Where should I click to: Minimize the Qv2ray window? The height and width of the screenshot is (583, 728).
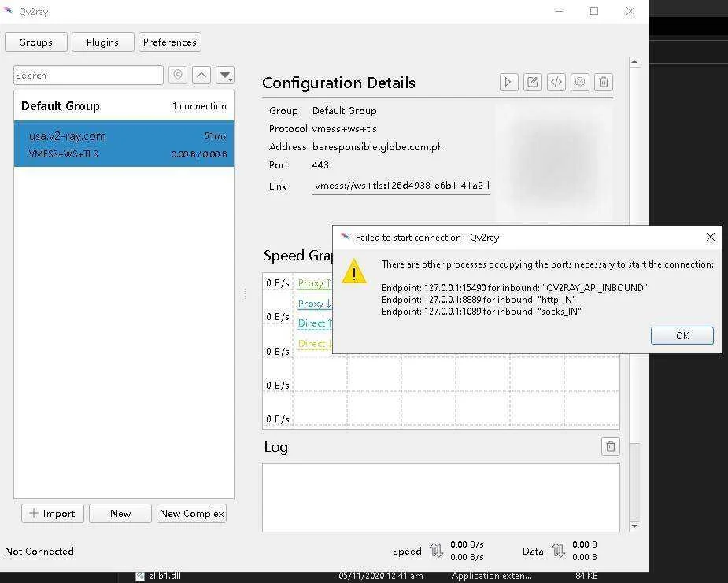pos(559,11)
